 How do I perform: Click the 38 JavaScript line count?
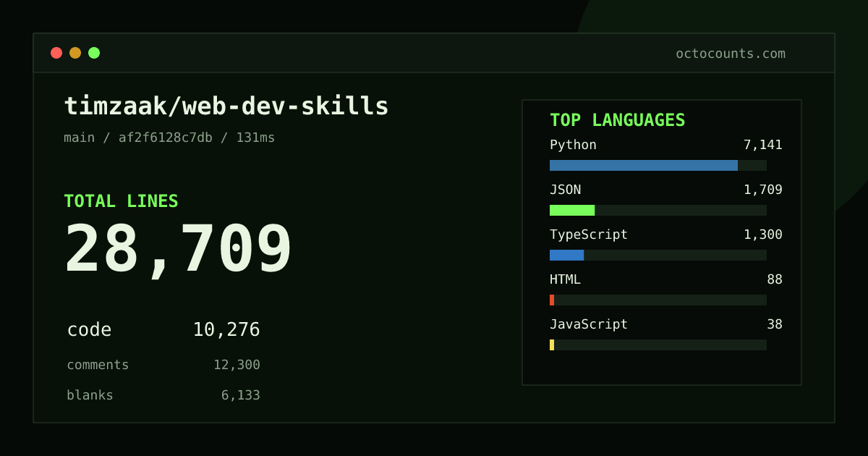point(775,324)
